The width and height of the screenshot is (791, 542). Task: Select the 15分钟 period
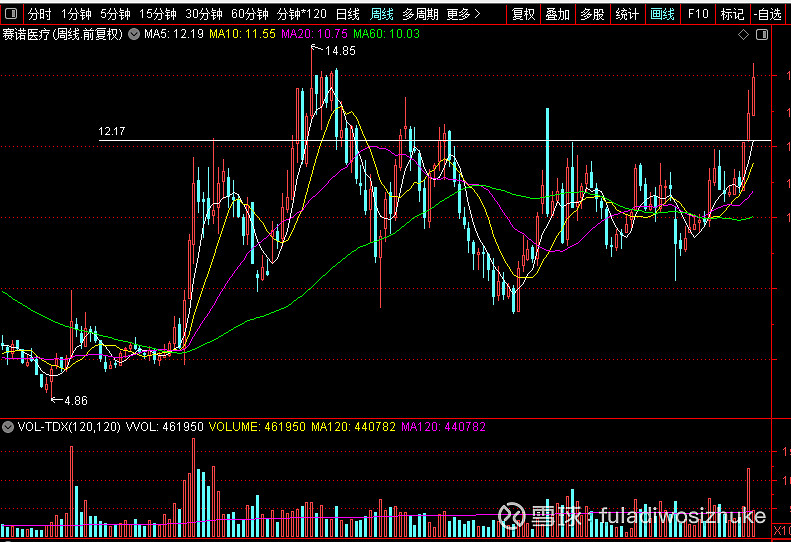[158, 14]
